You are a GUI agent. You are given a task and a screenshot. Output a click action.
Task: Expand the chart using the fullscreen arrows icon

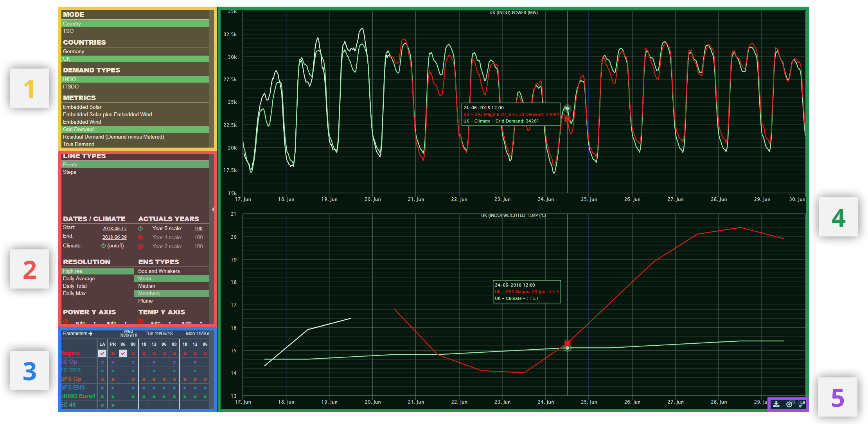coord(802,404)
